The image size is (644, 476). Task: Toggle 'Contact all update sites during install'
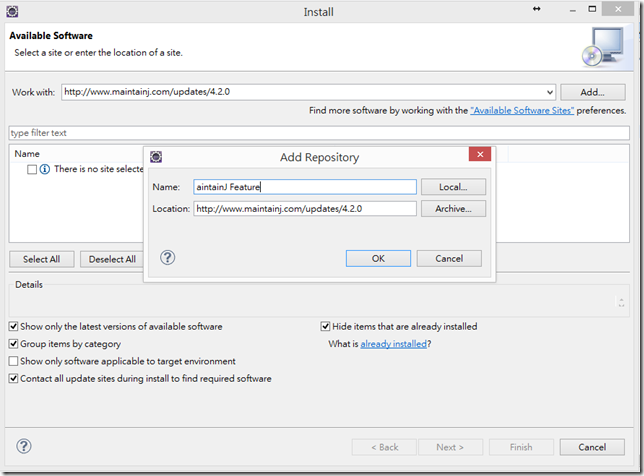click(x=14, y=378)
